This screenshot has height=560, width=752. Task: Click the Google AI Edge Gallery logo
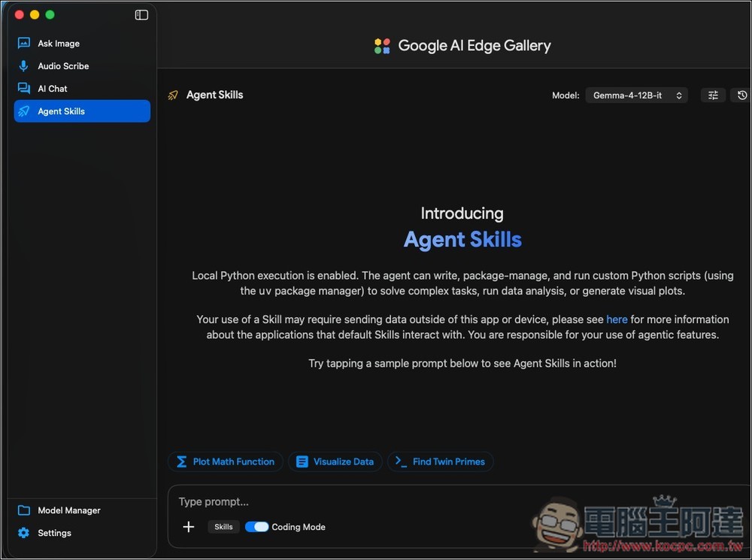click(x=382, y=46)
